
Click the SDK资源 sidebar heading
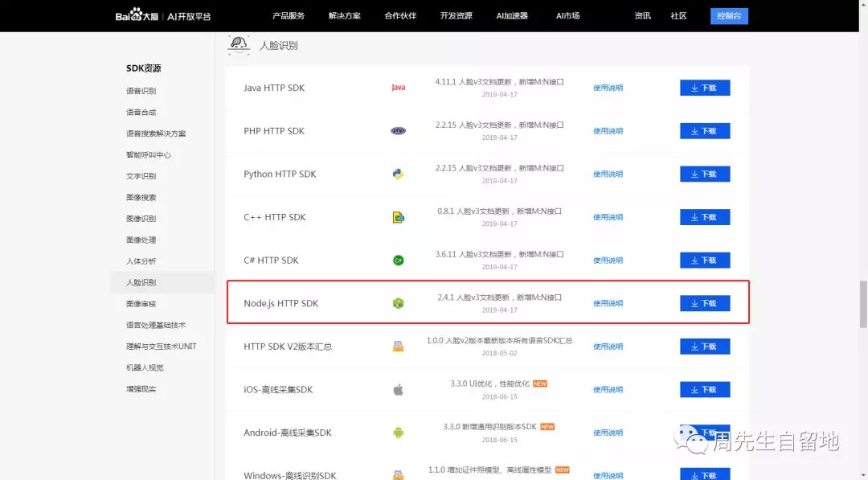pos(143,68)
